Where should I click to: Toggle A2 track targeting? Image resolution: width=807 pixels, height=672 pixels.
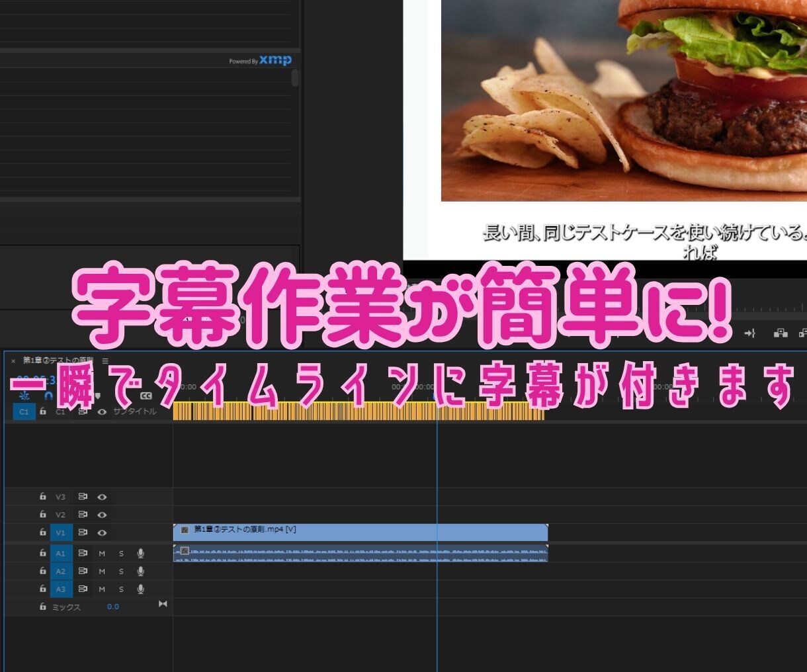point(61,571)
